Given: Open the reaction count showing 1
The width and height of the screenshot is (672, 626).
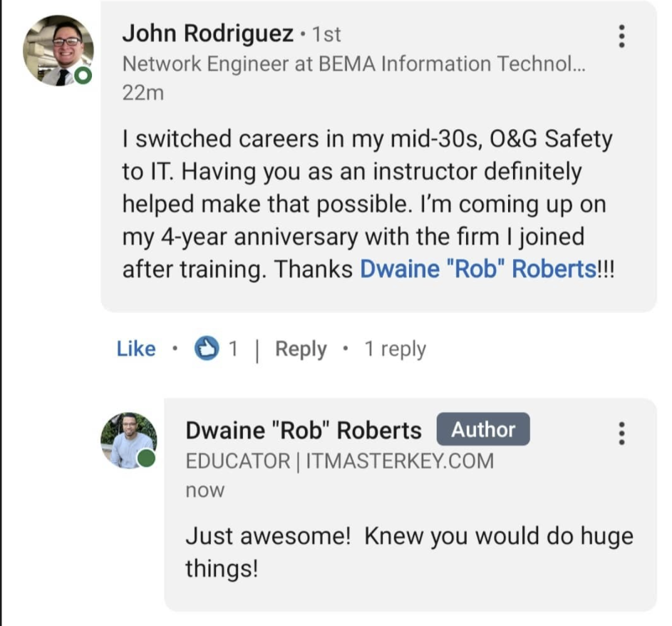Looking at the screenshot, I should click(x=233, y=349).
